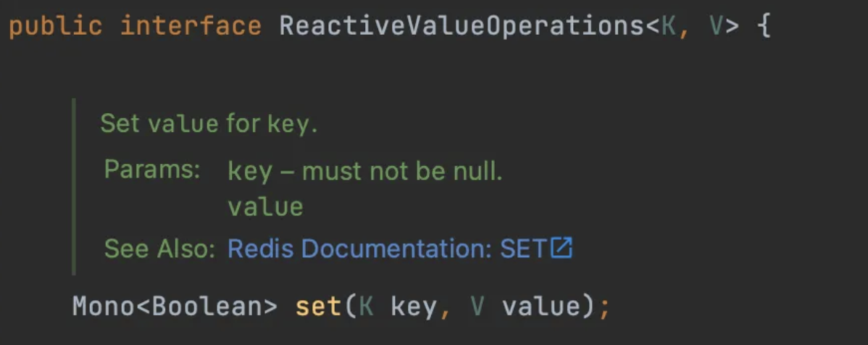Click the See Also label
Viewport: 868px width, 345px height.
pyautogui.click(x=159, y=249)
